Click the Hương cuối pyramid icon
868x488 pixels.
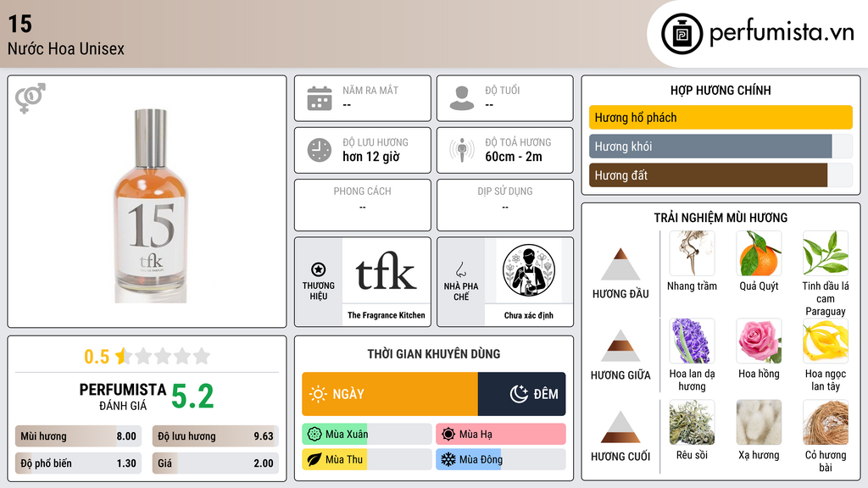click(x=620, y=427)
